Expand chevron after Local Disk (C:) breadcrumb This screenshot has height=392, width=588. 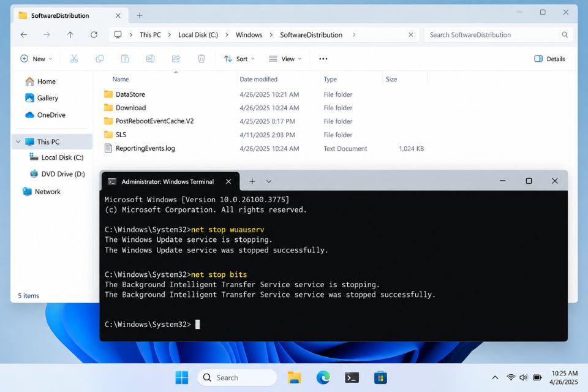click(x=227, y=35)
